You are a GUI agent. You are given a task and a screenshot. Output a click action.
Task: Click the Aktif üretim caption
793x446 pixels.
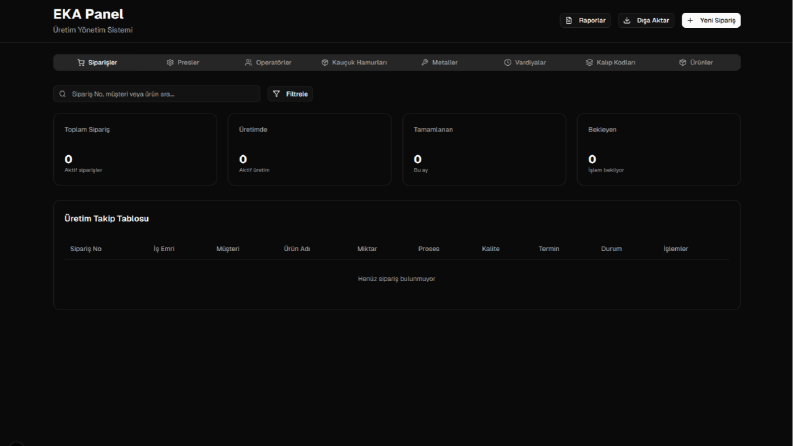[x=254, y=170]
